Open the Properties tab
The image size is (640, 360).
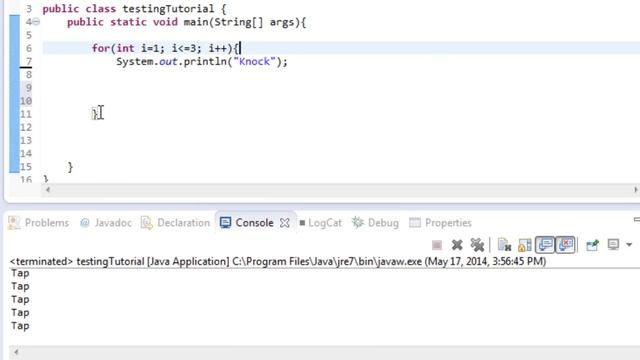click(440, 223)
